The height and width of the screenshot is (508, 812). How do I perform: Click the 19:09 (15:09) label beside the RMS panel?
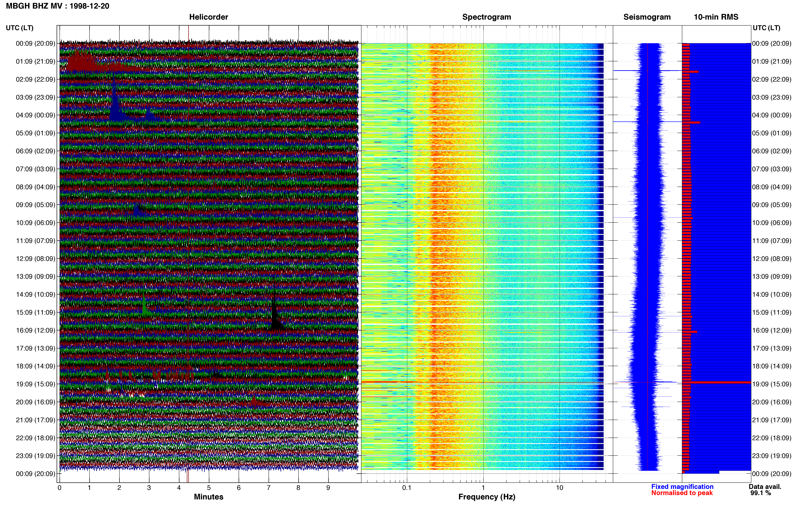point(772,384)
